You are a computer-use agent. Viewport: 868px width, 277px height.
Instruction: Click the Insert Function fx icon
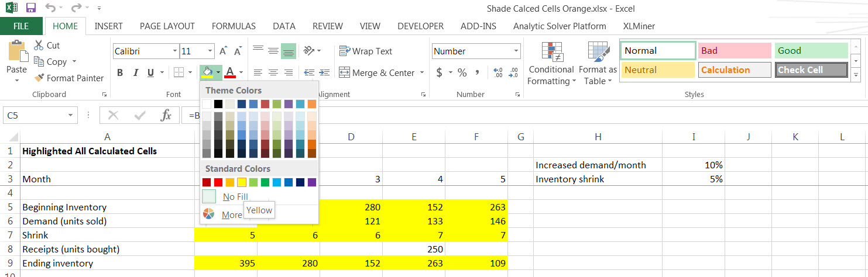[166, 115]
